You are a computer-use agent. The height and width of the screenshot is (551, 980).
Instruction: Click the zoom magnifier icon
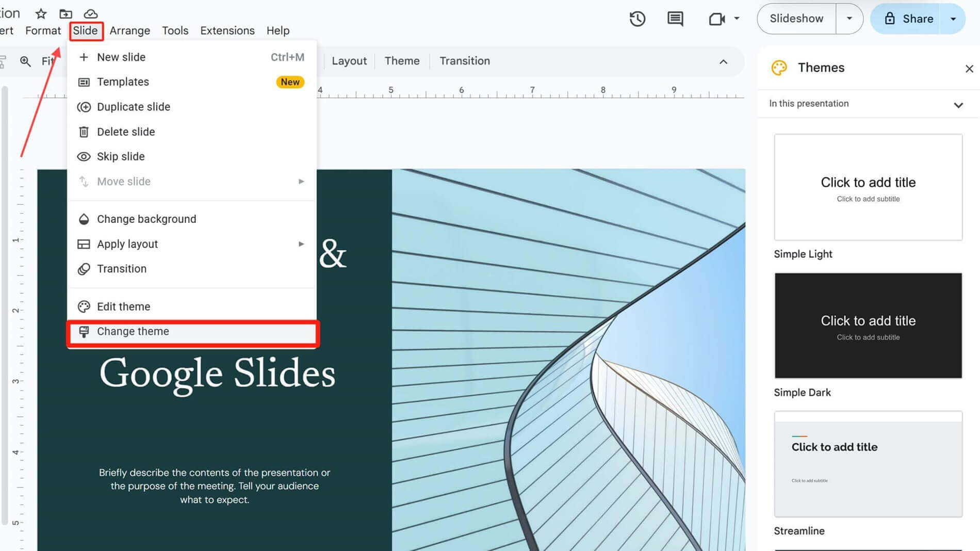25,61
